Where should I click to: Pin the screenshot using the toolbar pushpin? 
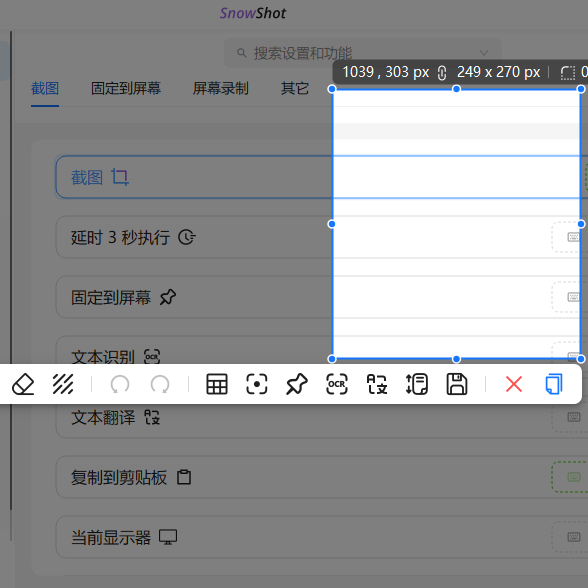click(x=297, y=384)
